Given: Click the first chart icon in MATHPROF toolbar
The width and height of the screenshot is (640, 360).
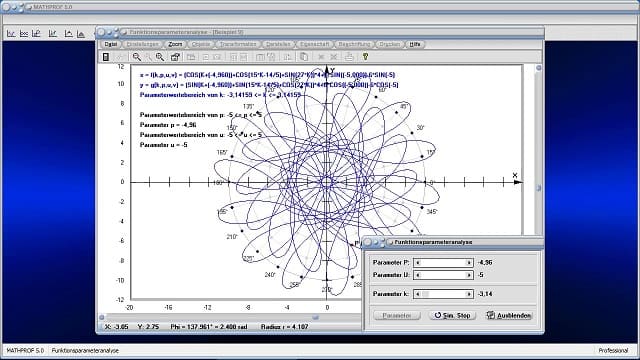Looking at the screenshot, I should pyautogui.click(x=11, y=33).
